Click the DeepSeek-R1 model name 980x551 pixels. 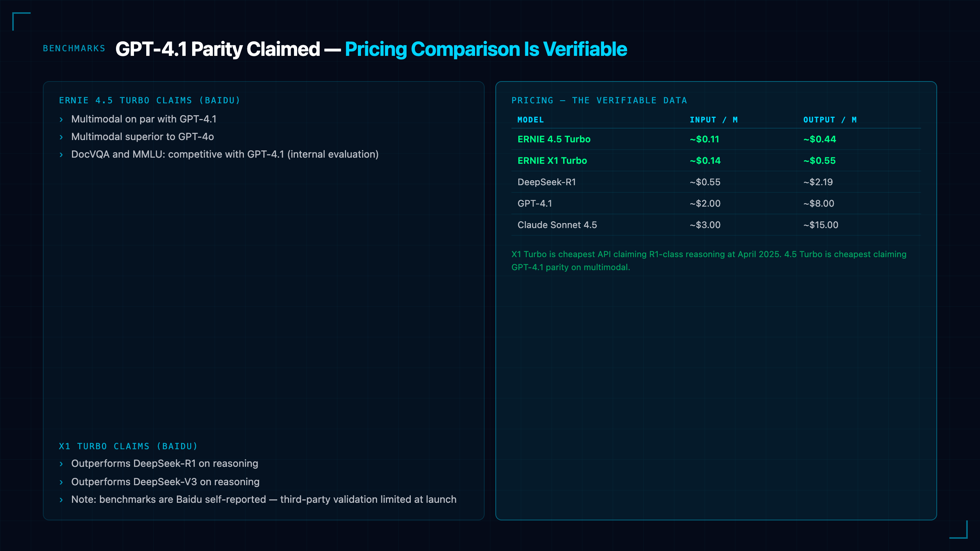tap(547, 182)
